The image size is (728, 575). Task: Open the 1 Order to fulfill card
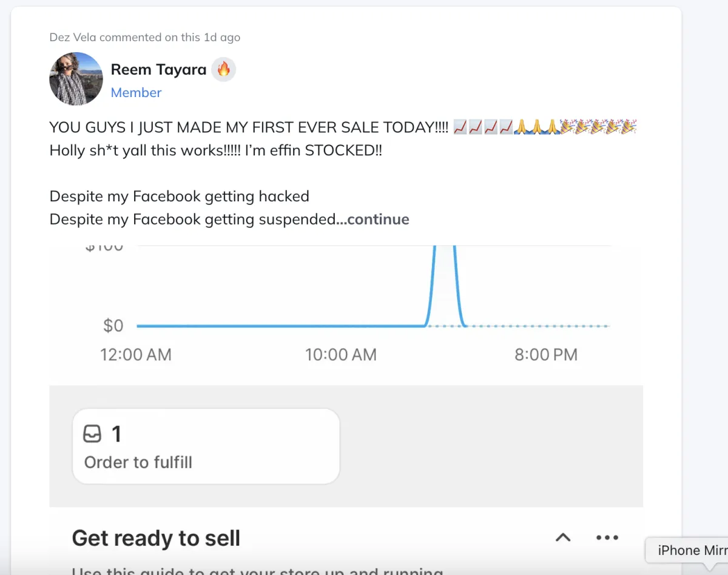[x=206, y=446]
